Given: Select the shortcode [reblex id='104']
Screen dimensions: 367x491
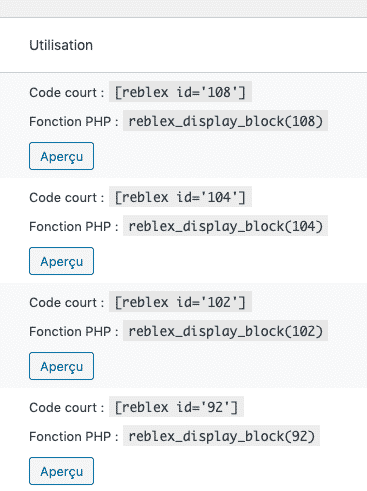Looking at the screenshot, I should click(180, 197).
